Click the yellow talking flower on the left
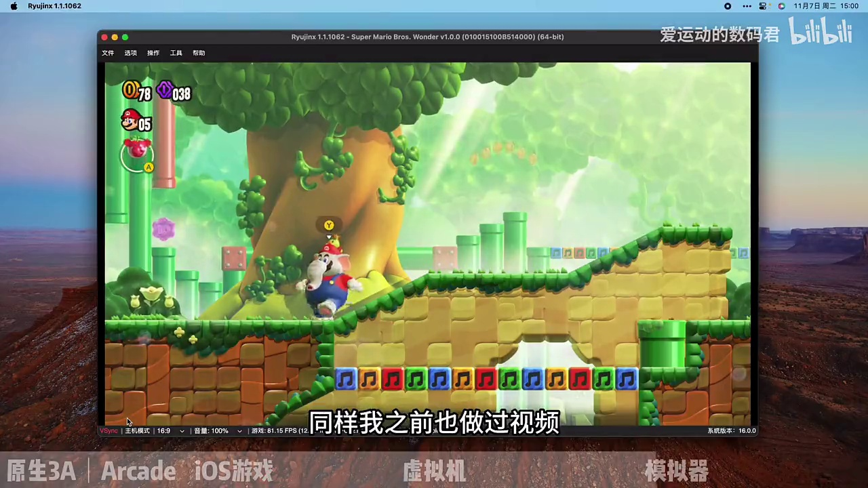This screenshot has height=488, width=868. point(152,297)
